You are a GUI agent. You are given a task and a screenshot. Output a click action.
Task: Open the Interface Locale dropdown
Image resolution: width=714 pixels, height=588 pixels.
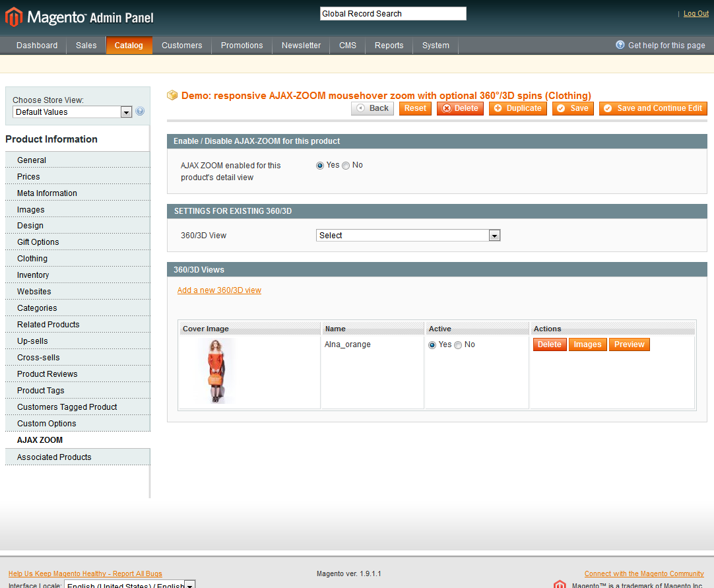click(130, 584)
